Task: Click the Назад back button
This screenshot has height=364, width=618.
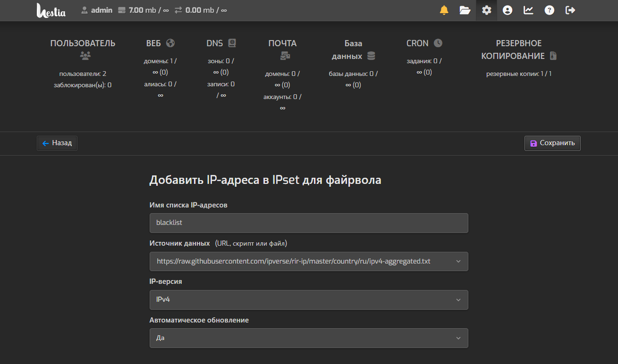Action: (x=57, y=143)
